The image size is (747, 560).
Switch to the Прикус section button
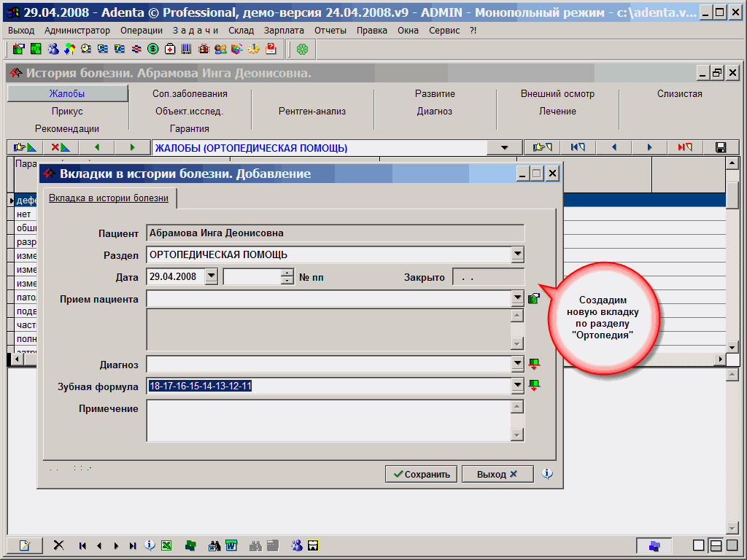(x=67, y=112)
